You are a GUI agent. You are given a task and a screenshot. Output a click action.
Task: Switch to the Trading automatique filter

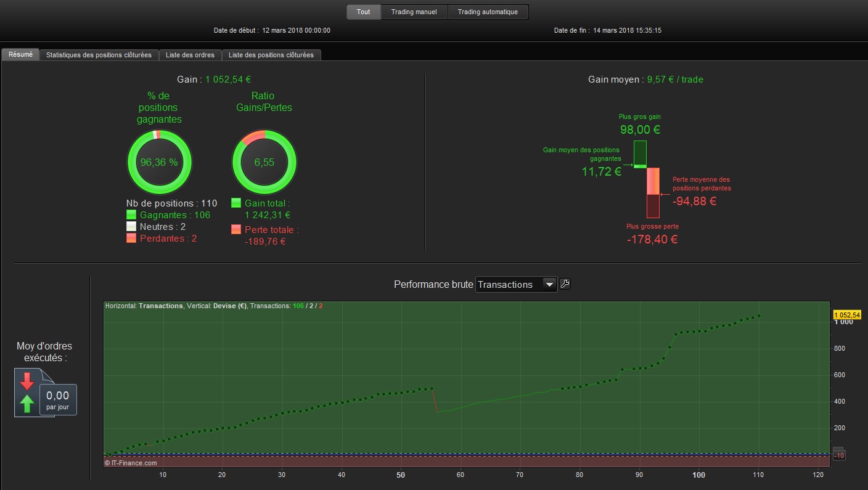tap(488, 12)
